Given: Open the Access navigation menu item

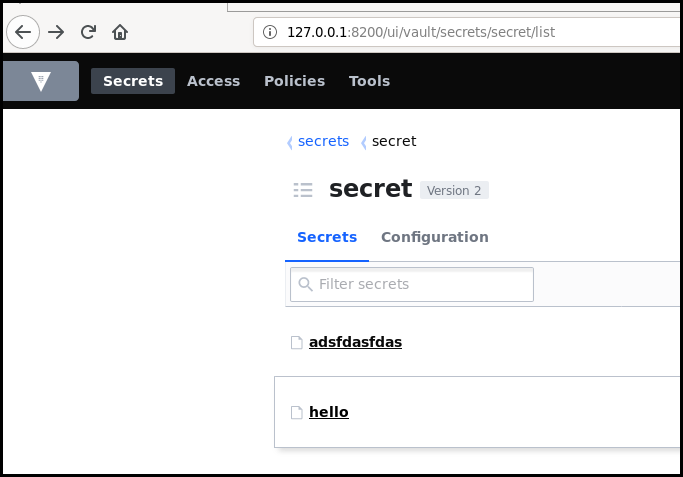Looking at the screenshot, I should 213,81.
